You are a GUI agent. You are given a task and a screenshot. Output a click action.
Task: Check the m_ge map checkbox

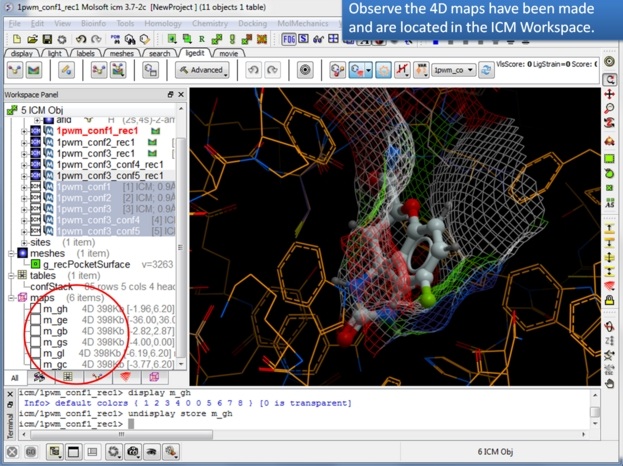(x=35, y=321)
